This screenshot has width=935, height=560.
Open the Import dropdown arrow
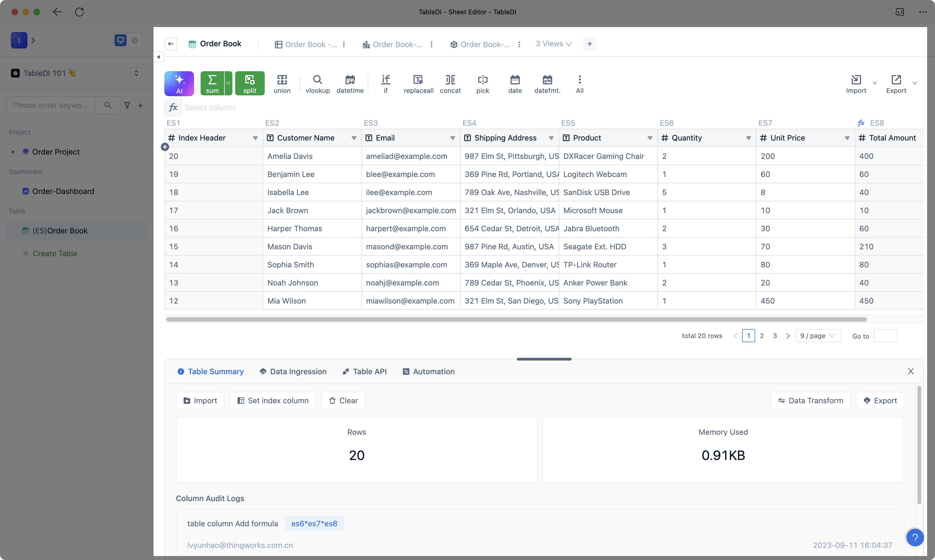875,83
